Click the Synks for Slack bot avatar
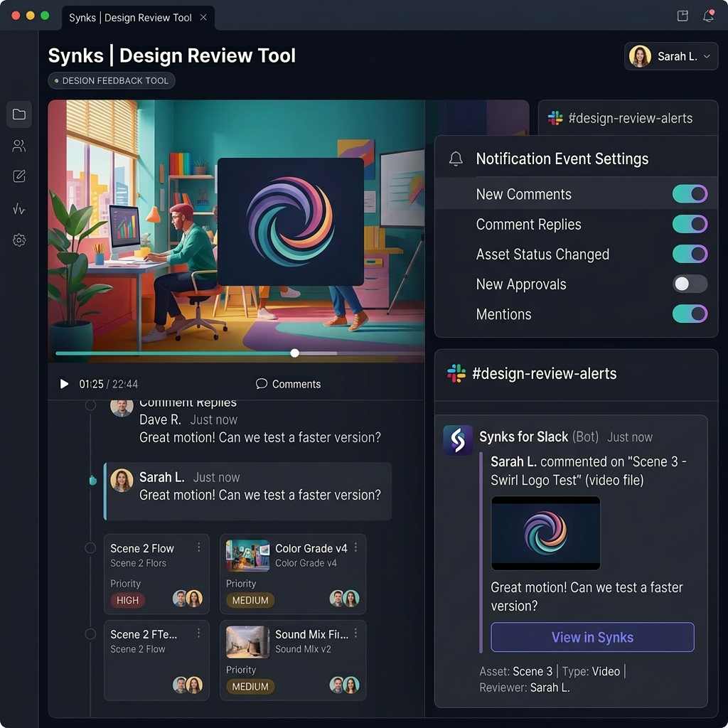The width and height of the screenshot is (728, 728). 457,439
